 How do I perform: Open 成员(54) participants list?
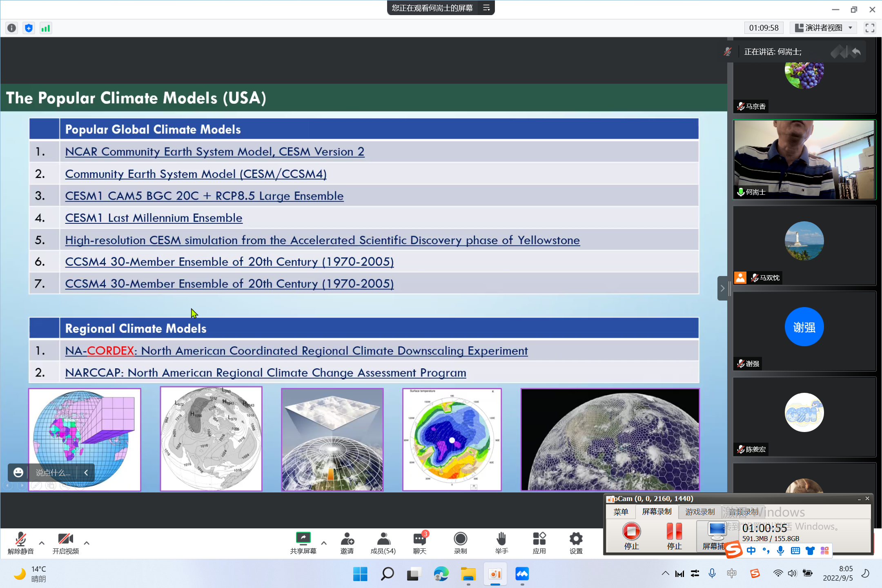click(383, 543)
